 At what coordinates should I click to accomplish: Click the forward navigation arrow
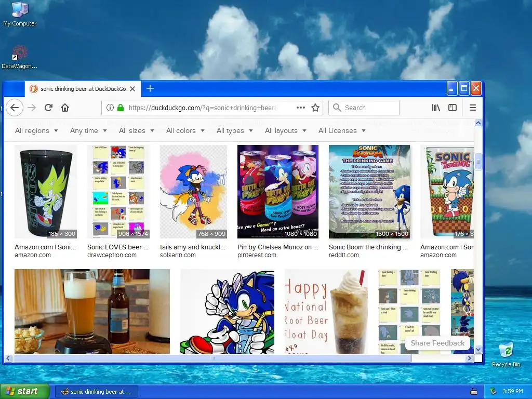32,108
